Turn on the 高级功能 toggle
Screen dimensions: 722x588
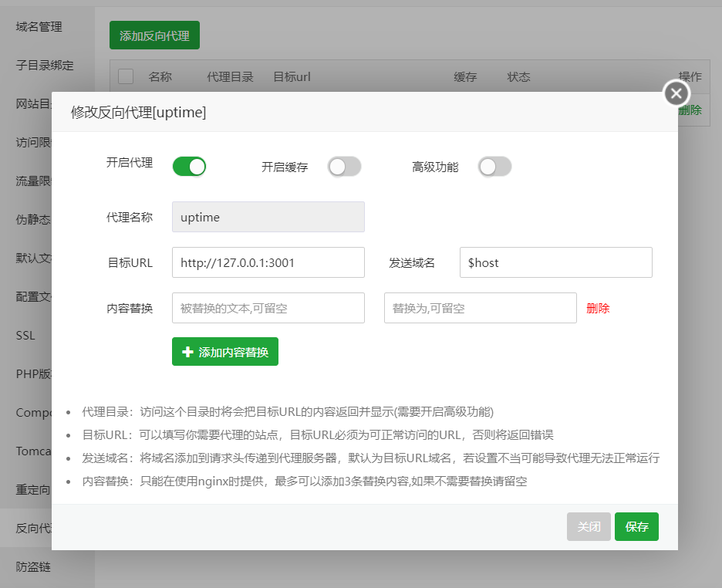pyautogui.click(x=494, y=166)
